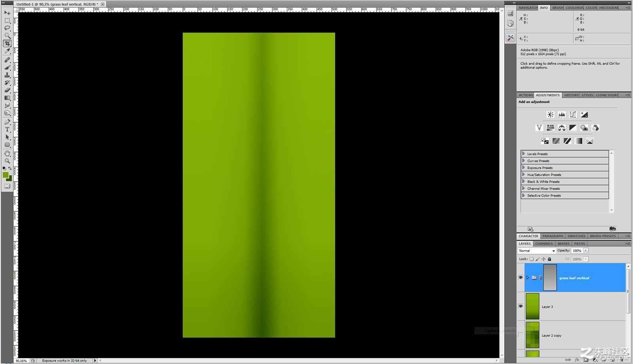Select the Eyedropper tool

tap(7, 51)
